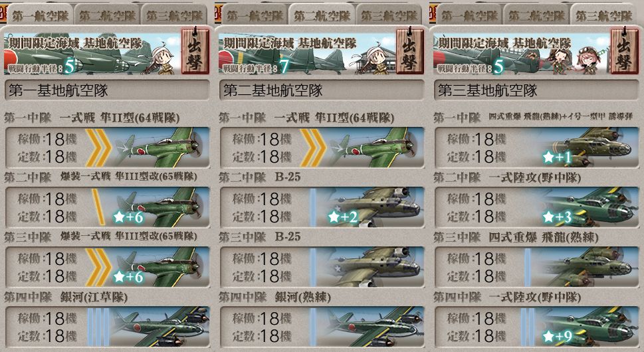Viewport: 644px width, 352px height.
Task: Select the 銀河(江草隊) aircraft slot
Action: coord(108,327)
